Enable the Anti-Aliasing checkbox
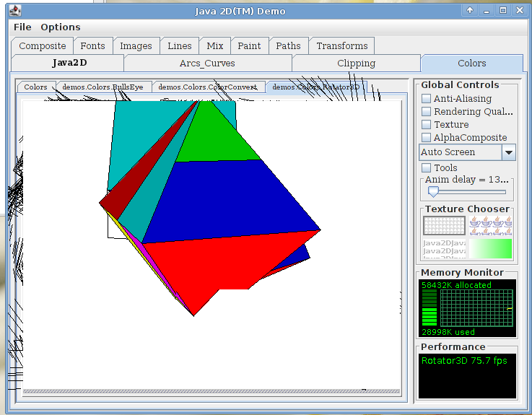The height and width of the screenshot is (415, 532). click(427, 99)
